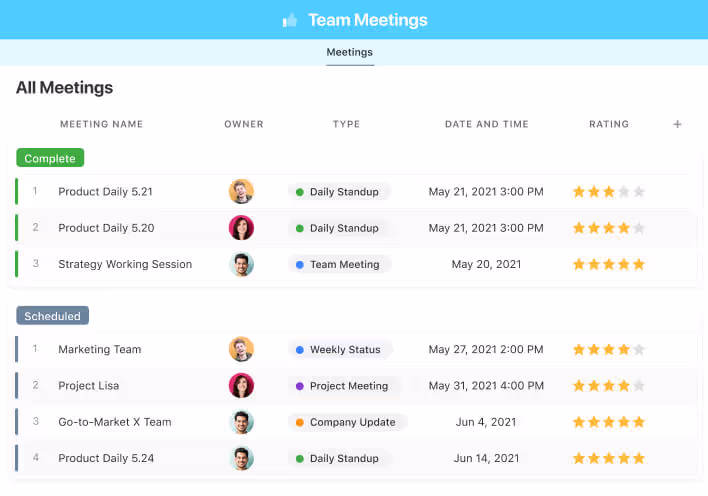708x496 pixels.
Task: Open the Marketing Team meeting
Action: point(100,350)
